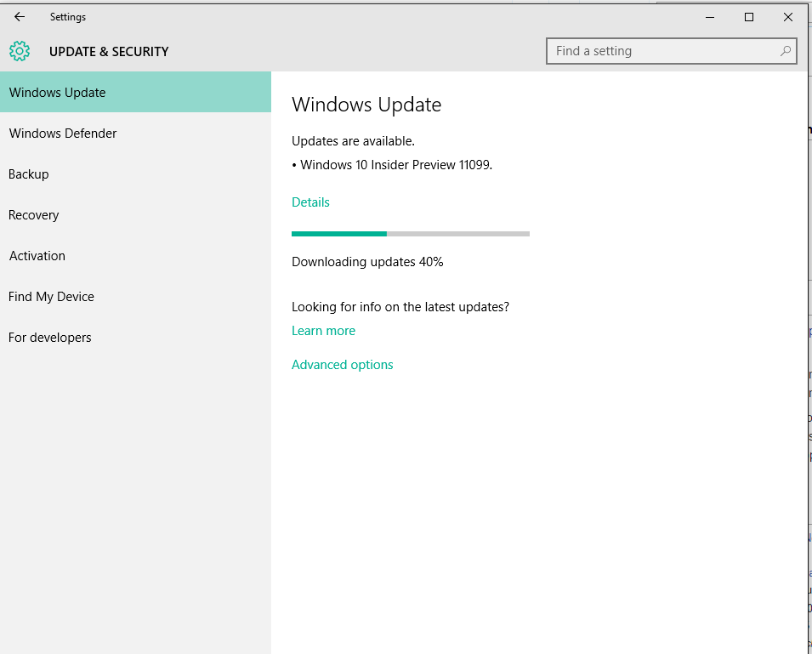Click the Windows Update heading
This screenshot has height=654, width=812.
click(x=366, y=105)
